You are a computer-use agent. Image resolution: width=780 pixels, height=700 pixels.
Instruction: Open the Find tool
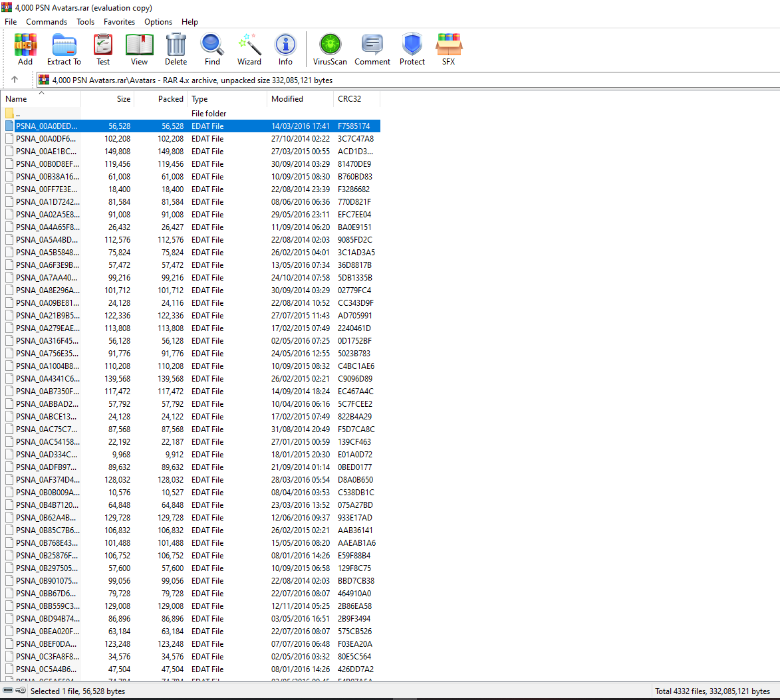tap(212, 50)
